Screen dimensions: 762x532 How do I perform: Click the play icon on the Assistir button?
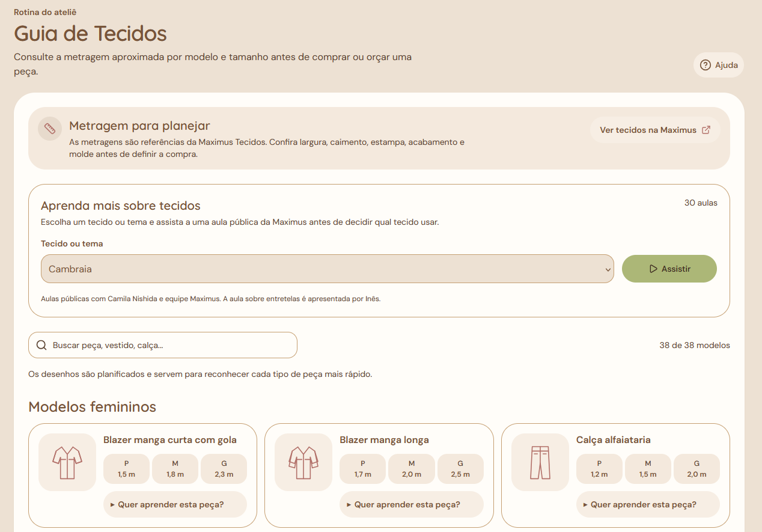click(653, 269)
